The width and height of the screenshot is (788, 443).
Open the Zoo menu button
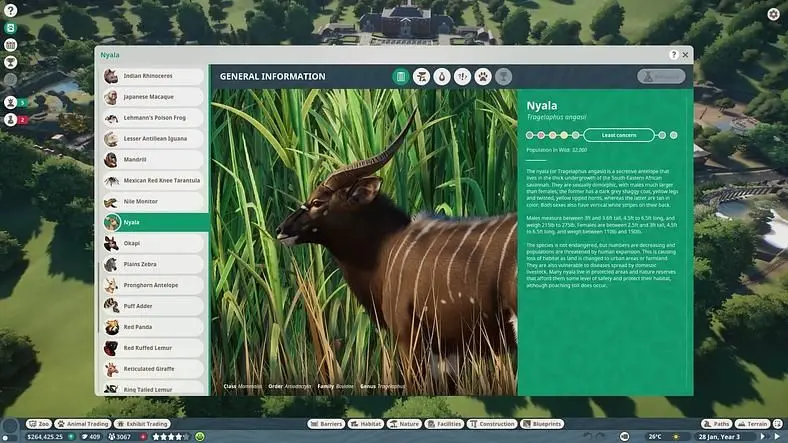(39, 424)
